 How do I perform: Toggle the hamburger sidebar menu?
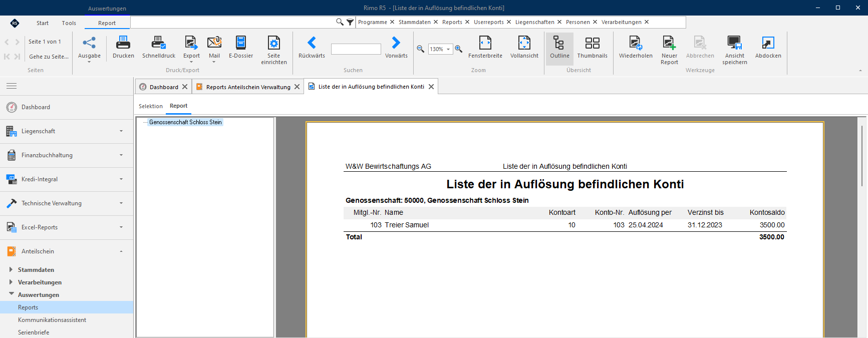click(12, 86)
